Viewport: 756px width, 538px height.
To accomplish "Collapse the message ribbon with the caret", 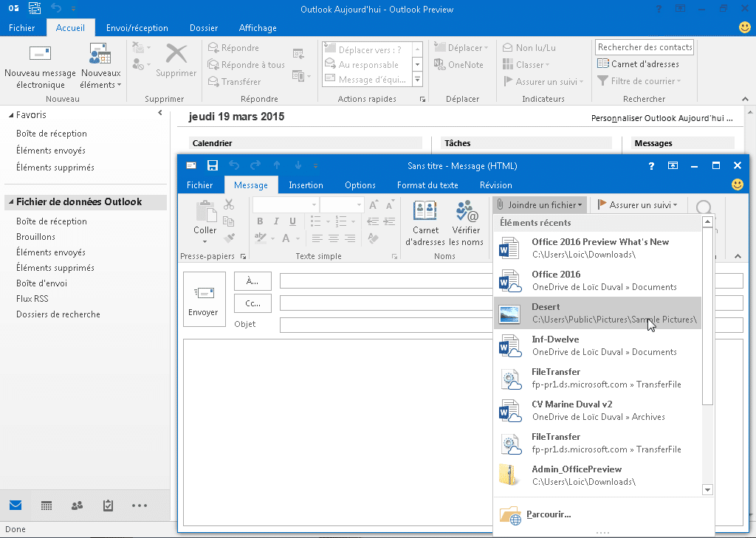I will (738, 256).
